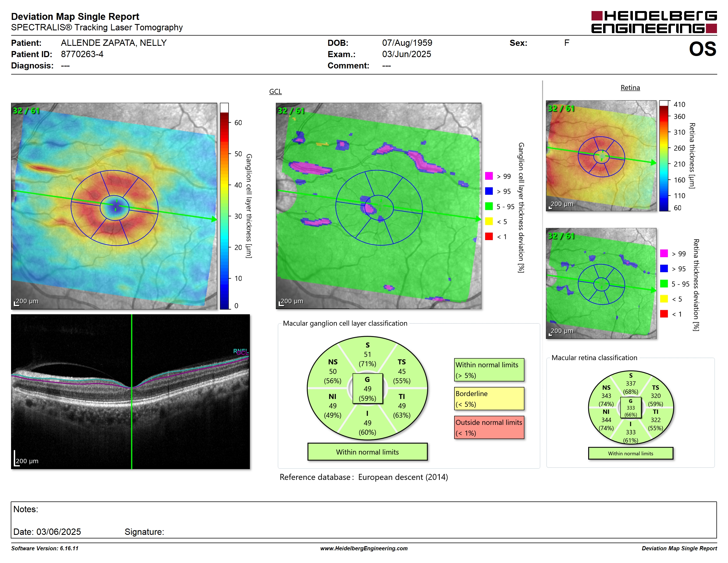This screenshot has width=728, height=563.
Task: Select GCL sector S value 51
Action: [x=367, y=354]
